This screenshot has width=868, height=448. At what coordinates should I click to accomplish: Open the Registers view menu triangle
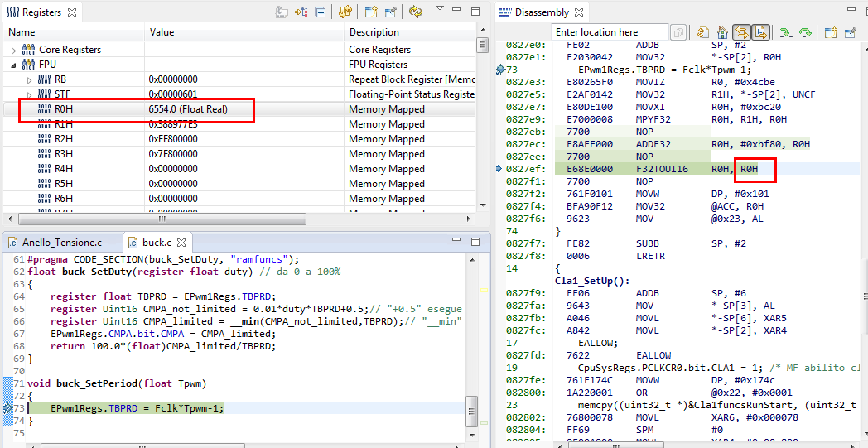click(x=440, y=8)
